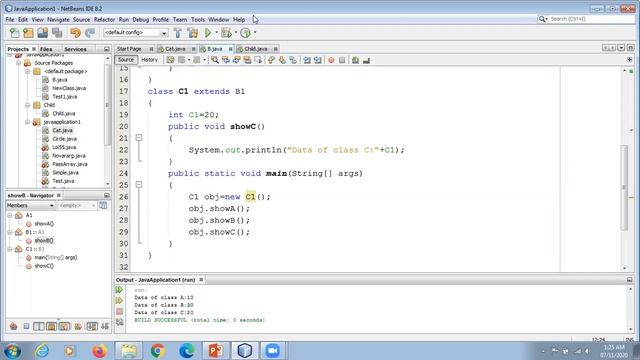The height and width of the screenshot is (360, 640).
Task: Toggle Show Non-Public Members in Navigator
Action: coord(51,326)
